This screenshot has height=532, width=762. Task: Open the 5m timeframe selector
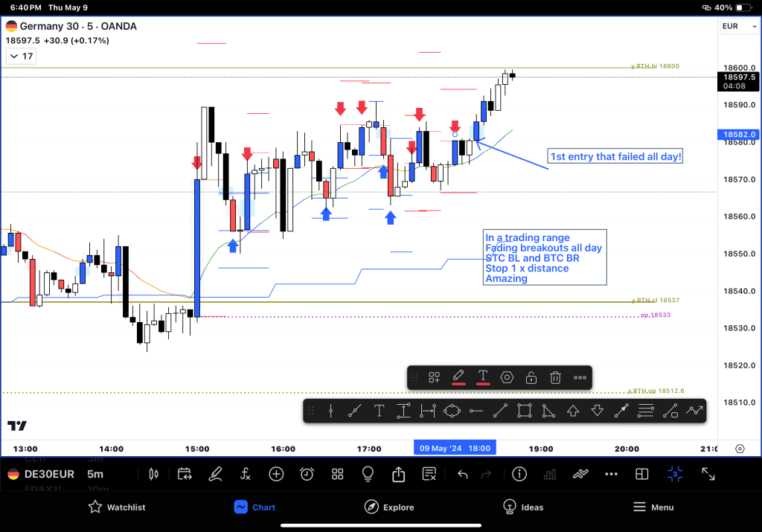(95, 474)
